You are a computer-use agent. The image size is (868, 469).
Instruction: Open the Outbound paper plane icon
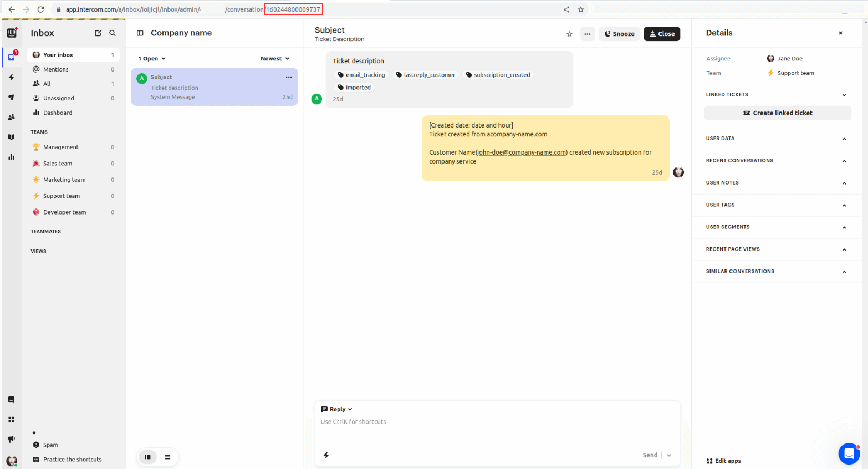[12, 98]
